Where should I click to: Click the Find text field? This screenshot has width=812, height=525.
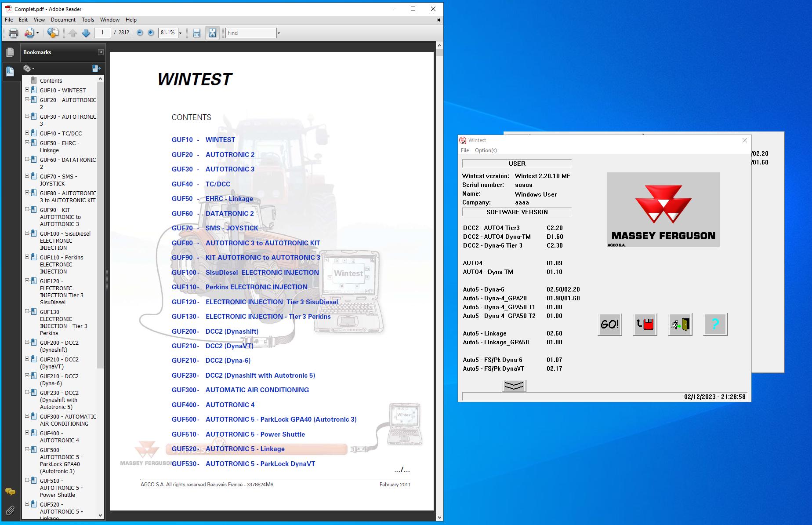tap(251, 33)
